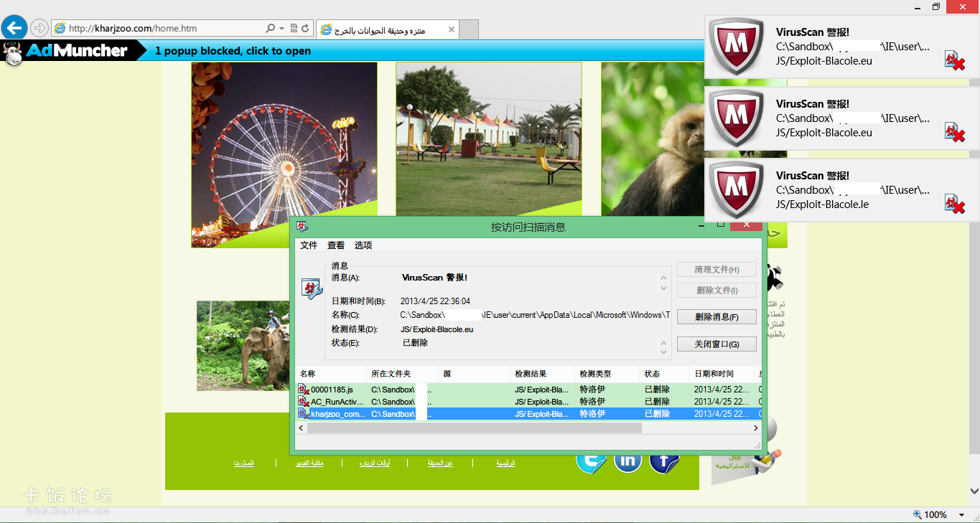
Task: Click the zoom magnifier icon in status bar
Action: pos(917,514)
